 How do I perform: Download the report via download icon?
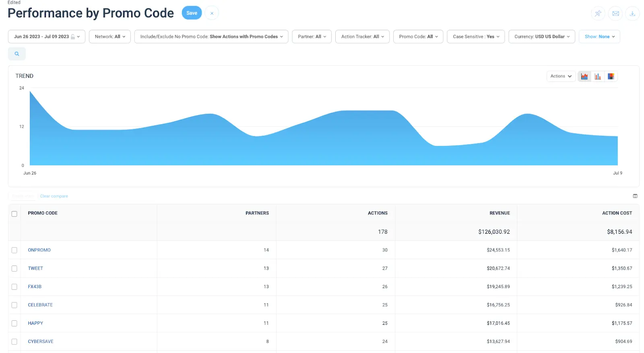coord(632,13)
